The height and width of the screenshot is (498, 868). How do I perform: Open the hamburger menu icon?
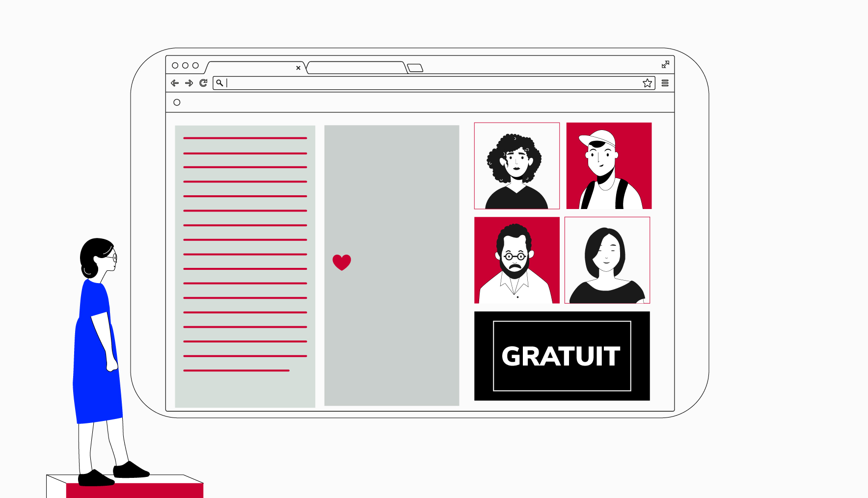tap(665, 83)
